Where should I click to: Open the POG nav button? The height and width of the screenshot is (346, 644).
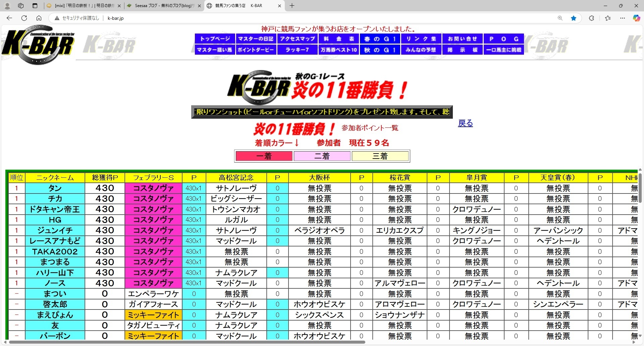(x=504, y=39)
